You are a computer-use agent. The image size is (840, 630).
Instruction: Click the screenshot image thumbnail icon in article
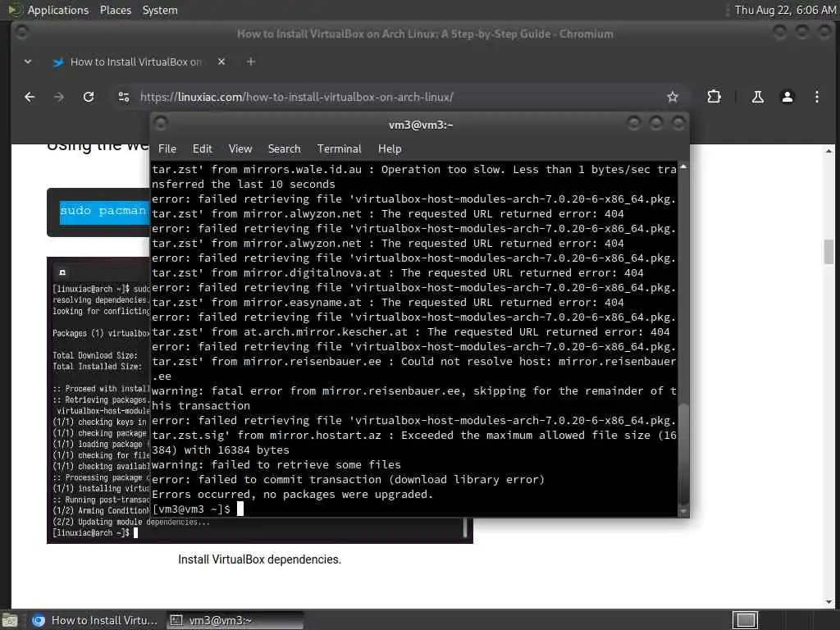(x=62, y=272)
